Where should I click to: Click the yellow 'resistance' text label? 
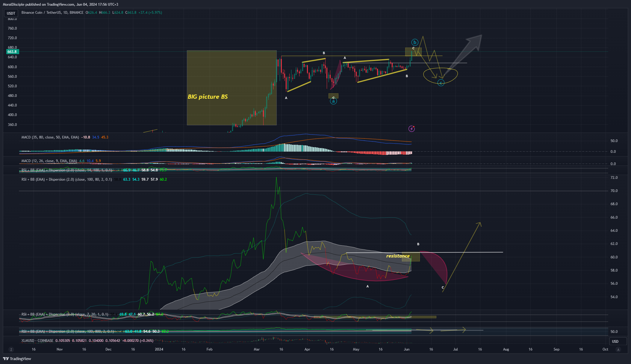click(398, 256)
